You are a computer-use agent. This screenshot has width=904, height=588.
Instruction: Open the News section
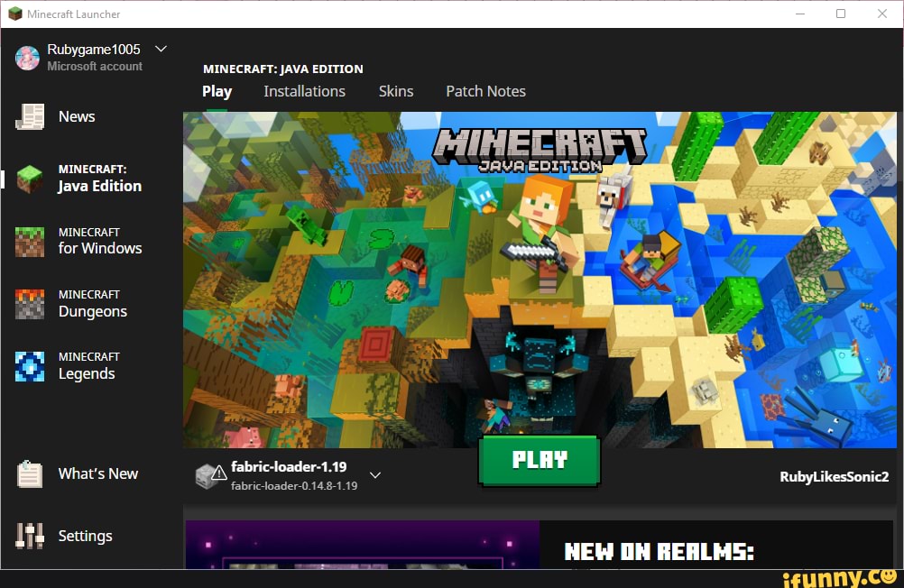[76, 116]
